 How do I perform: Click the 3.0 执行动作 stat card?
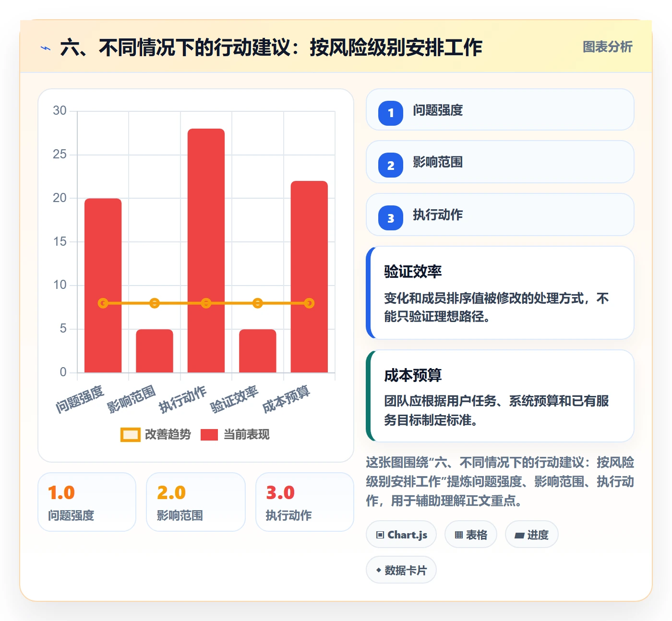click(x=305, y=502)
